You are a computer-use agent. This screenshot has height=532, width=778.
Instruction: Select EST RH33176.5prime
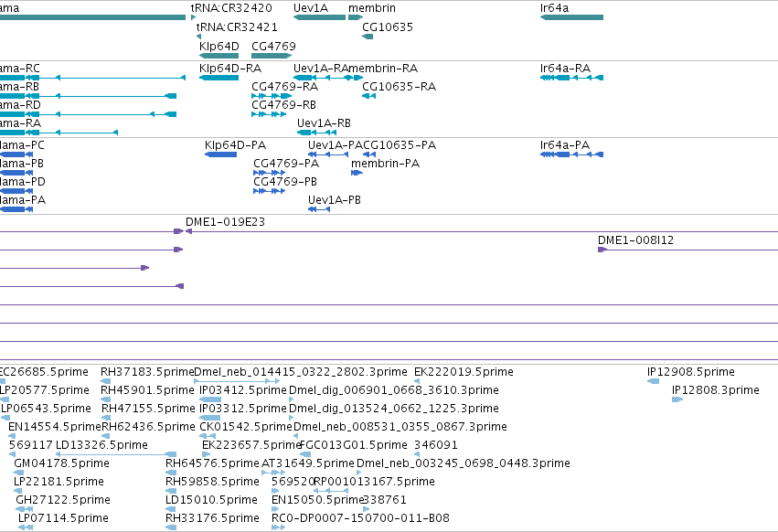(x=171, y=527)
